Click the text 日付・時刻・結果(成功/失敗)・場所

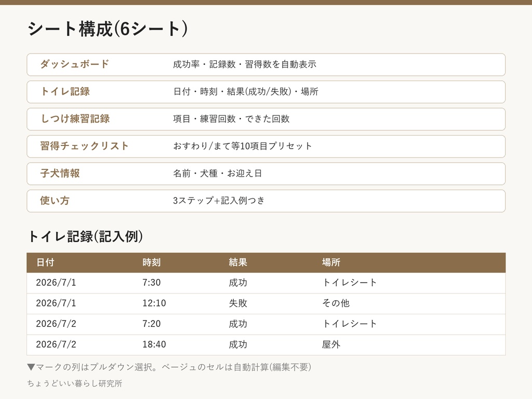pyautogui.click(x=246, y=91)
